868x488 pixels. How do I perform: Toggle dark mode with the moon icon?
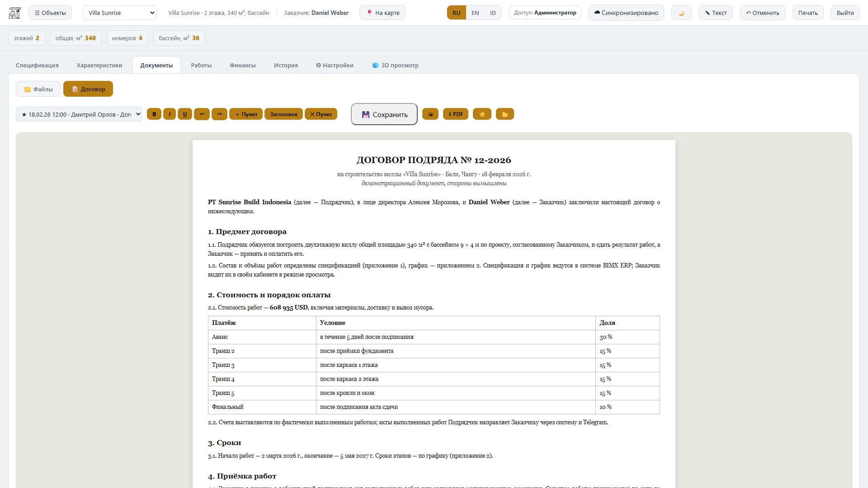pos(681,13)
